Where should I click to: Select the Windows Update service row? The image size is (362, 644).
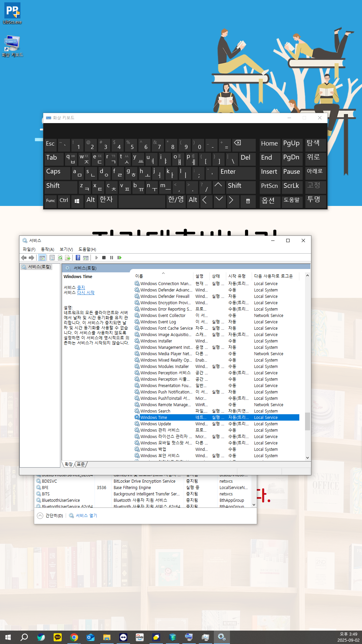click(217, 424)
